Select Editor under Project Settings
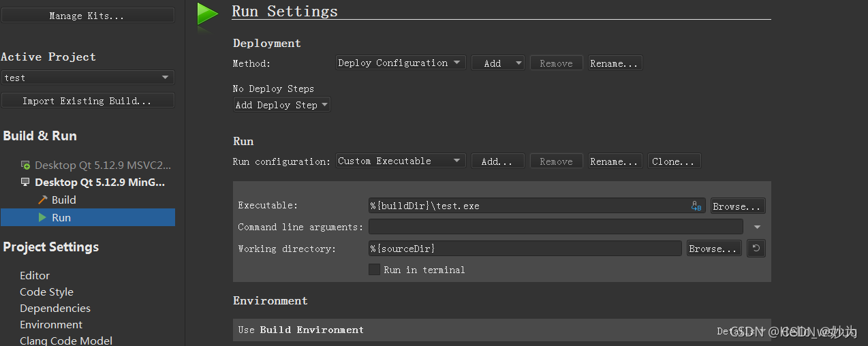Viewport: 868px width, 346px height. coord(35,275)
